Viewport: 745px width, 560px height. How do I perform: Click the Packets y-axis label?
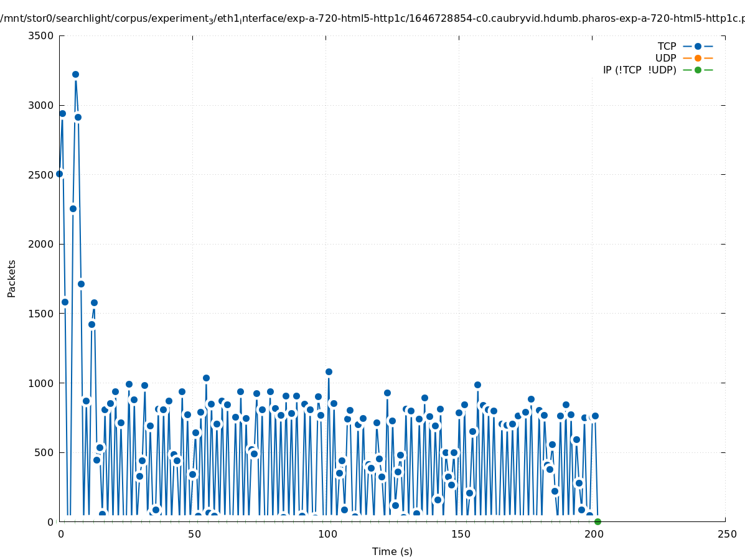[x=12, y=278]
